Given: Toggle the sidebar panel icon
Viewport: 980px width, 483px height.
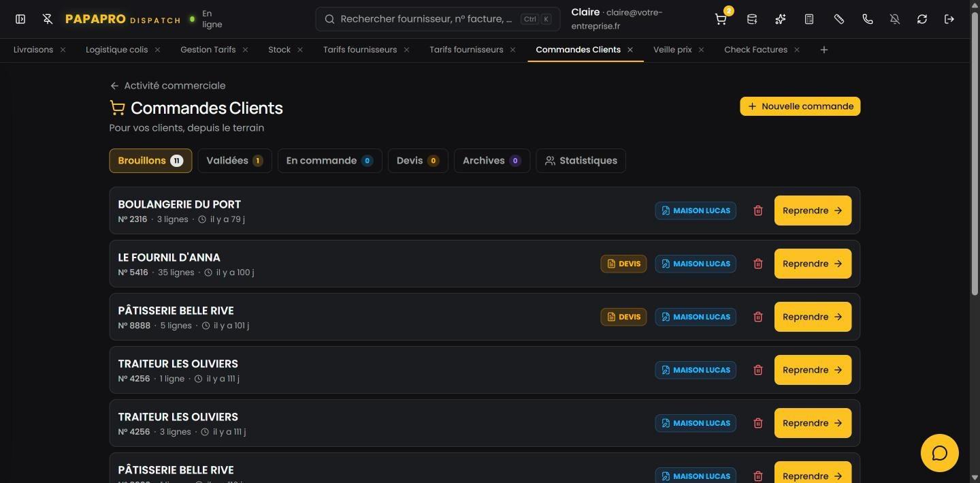Looking at the screenshot, I should point(20,19).
